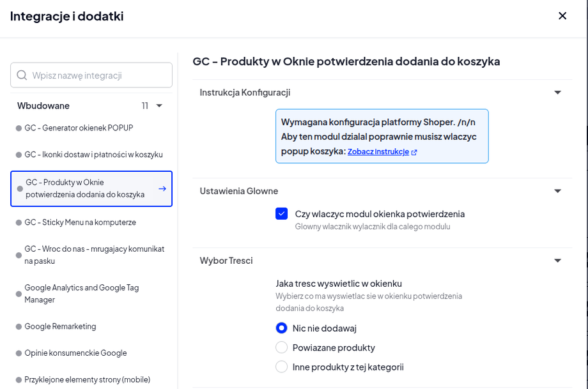Select the Powiazane produkty radio option
This screenshot has width=588, height=389.
(x=281, y=347)
